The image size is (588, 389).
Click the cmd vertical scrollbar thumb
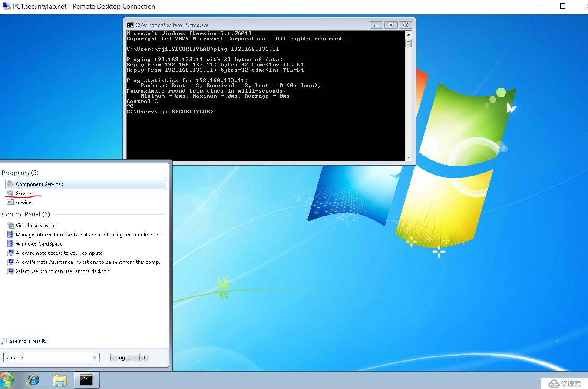click(408, 43)
